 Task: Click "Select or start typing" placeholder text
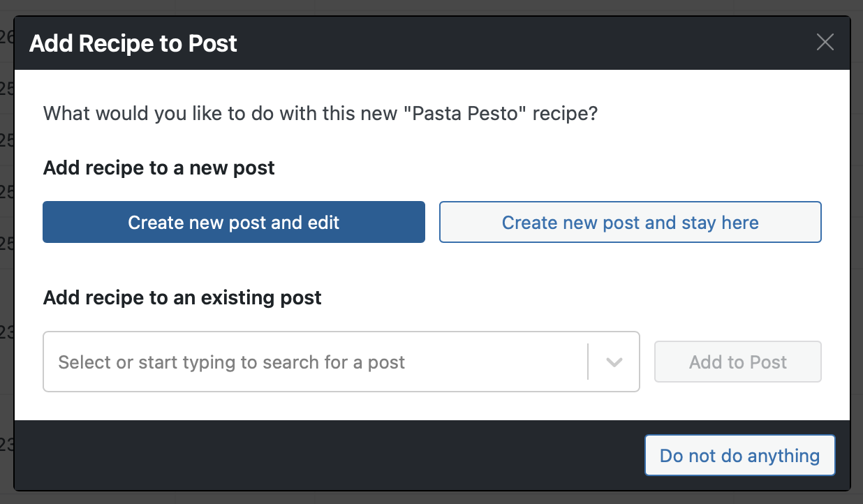232,363
